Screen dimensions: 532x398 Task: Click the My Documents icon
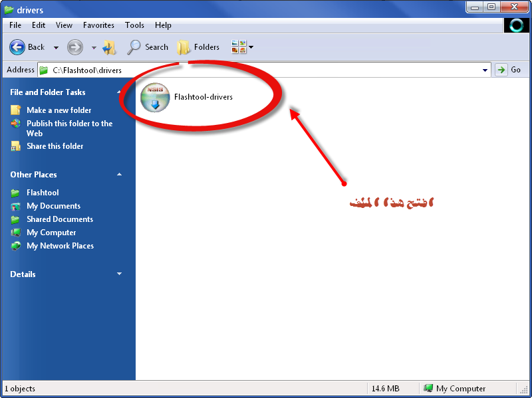pos(15,206)
